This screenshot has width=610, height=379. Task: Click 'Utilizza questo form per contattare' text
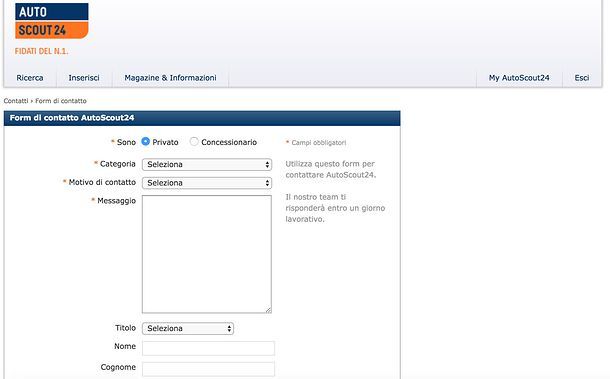click(x=330, y=169)
